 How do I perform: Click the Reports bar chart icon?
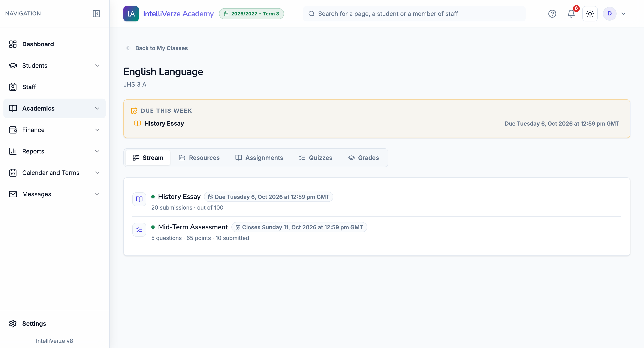[13, 151]
